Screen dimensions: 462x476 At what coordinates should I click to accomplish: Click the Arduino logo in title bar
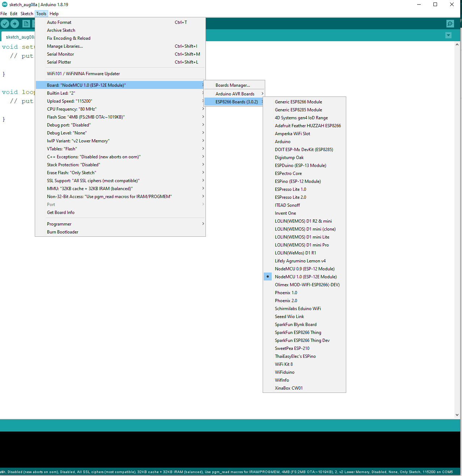pos(5,4)
